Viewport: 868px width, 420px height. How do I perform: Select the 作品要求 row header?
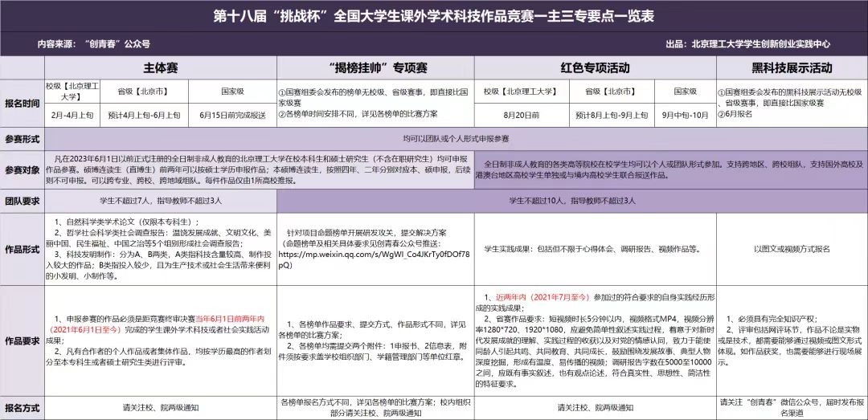click(22, 340)
